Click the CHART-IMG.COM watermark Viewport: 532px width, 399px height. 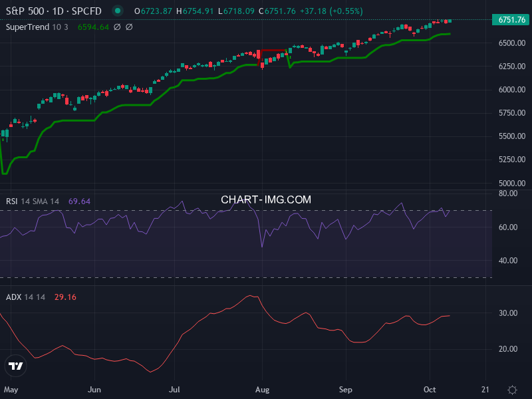(x=266, y=199)
